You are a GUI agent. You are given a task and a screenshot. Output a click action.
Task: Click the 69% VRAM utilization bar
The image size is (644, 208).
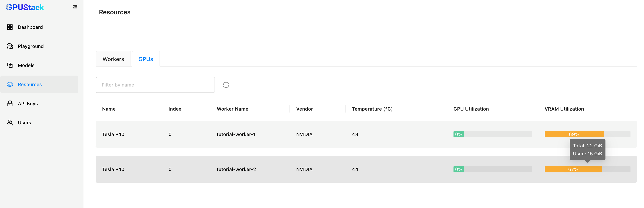(588, 134)
